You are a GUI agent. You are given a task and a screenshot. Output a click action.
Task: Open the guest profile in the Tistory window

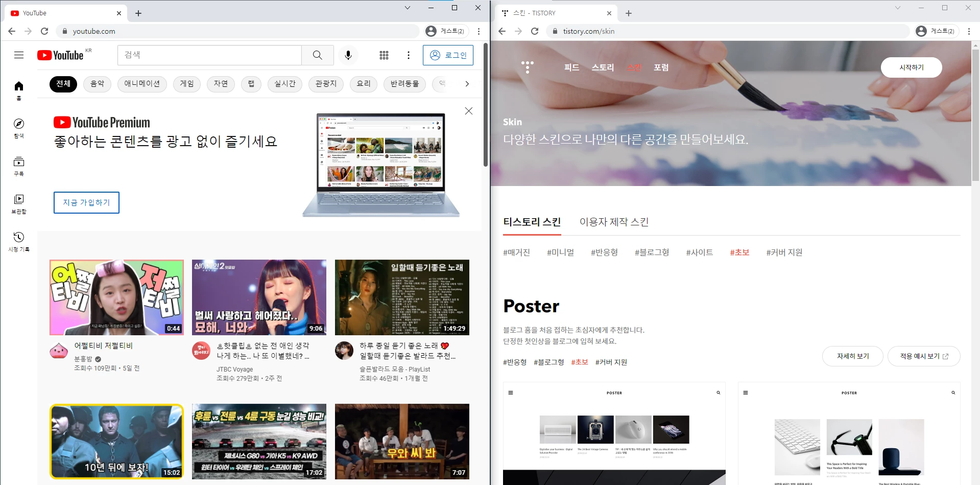[936, 31]
